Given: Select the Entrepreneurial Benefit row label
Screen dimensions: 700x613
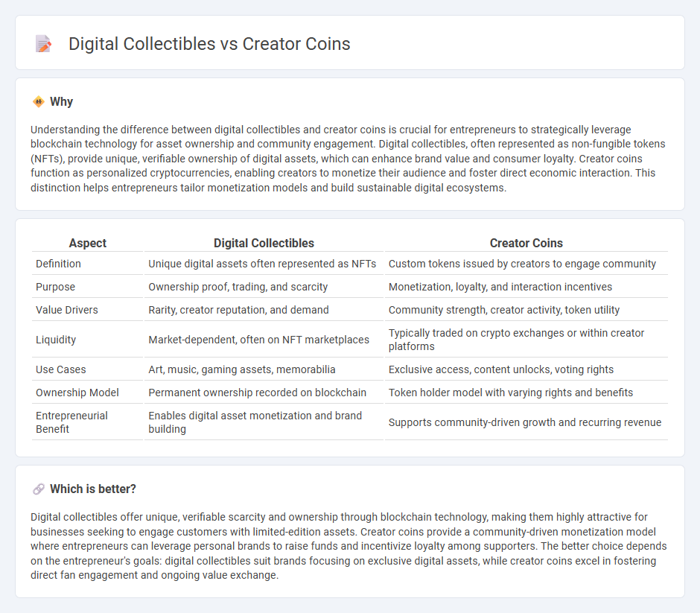Looking at the screenshot, I should [72, 422].
